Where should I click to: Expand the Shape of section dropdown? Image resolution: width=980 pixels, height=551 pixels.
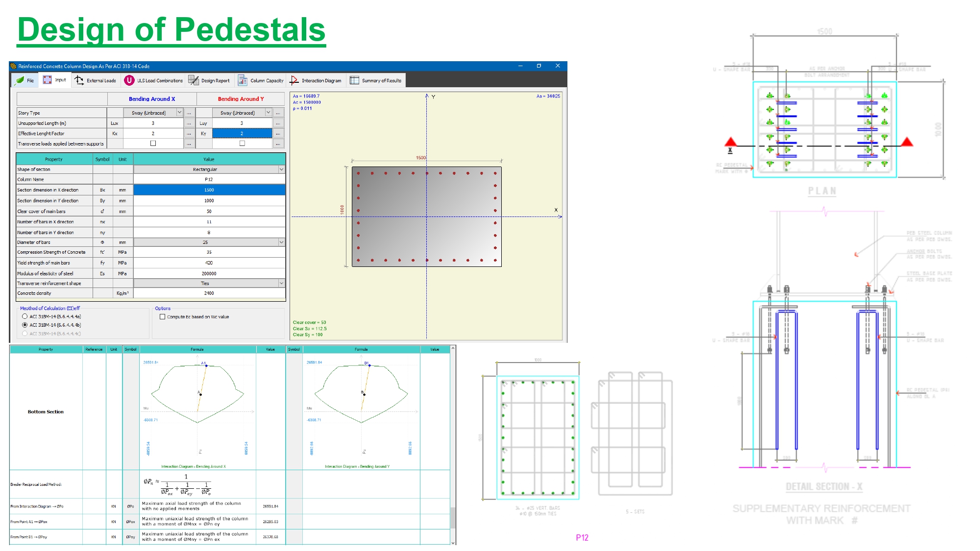pyautogui.click(x=281, y=169)
